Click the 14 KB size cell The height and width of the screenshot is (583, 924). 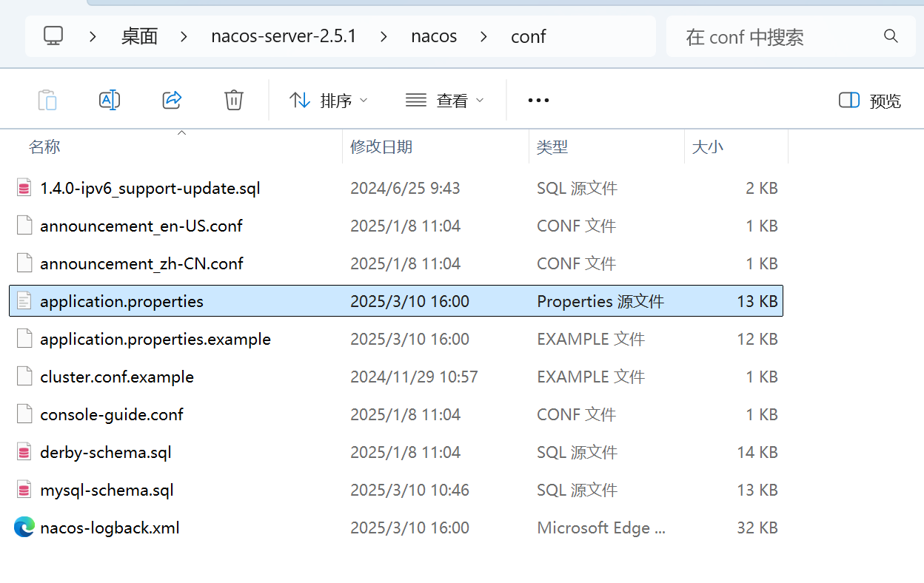757,452
